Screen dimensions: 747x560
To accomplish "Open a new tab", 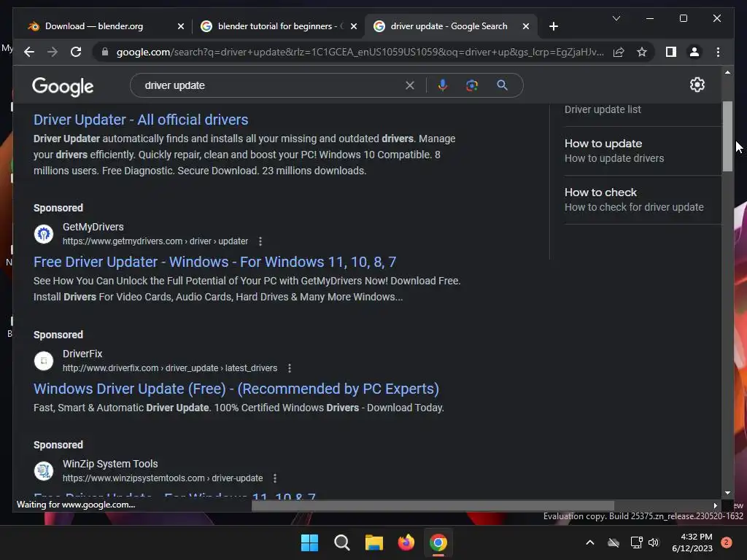I will point(553,26).
